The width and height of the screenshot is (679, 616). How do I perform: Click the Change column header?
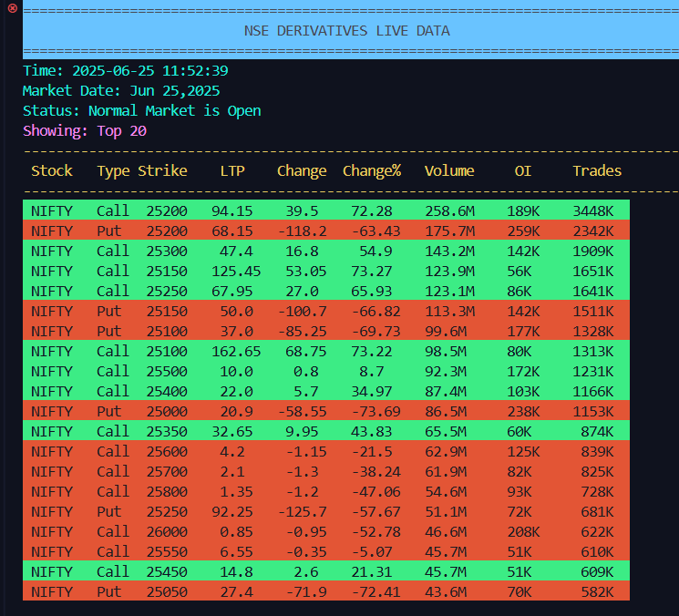302,171
